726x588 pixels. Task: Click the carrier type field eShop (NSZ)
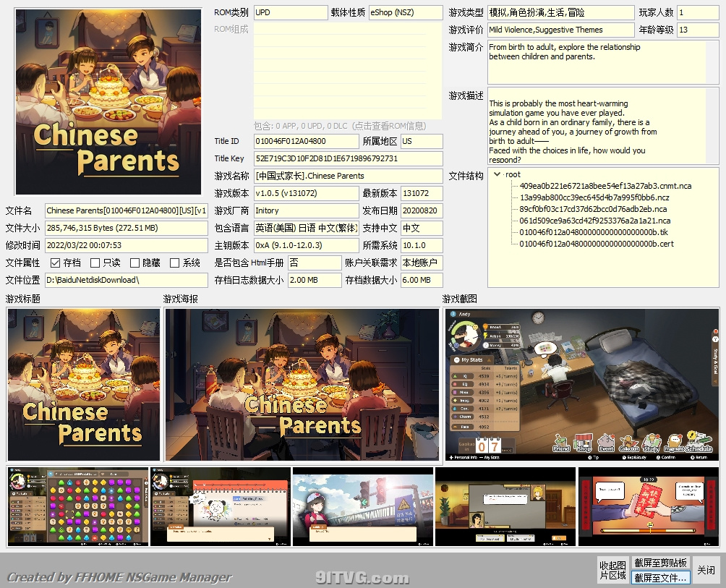(x=406, y=12)
